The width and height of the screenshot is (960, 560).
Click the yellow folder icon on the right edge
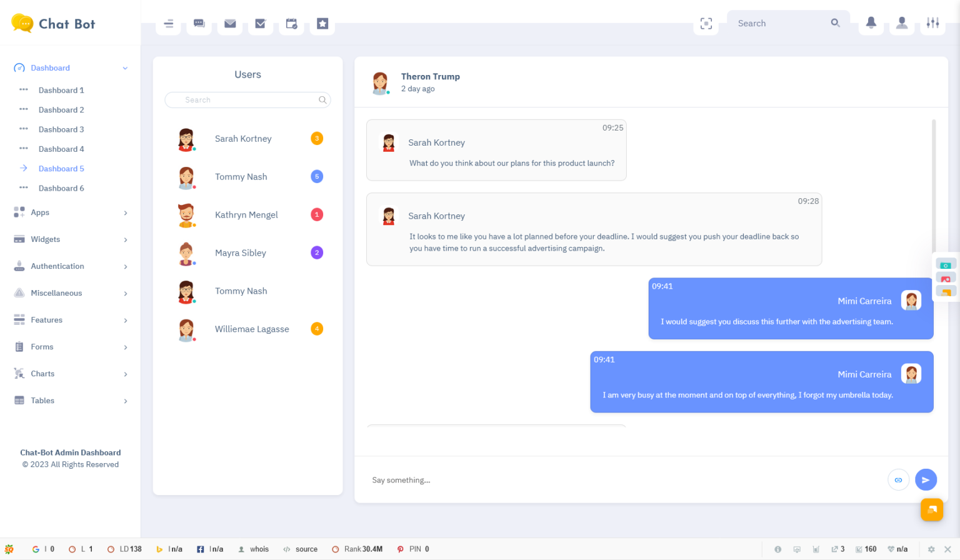[946, 291]
